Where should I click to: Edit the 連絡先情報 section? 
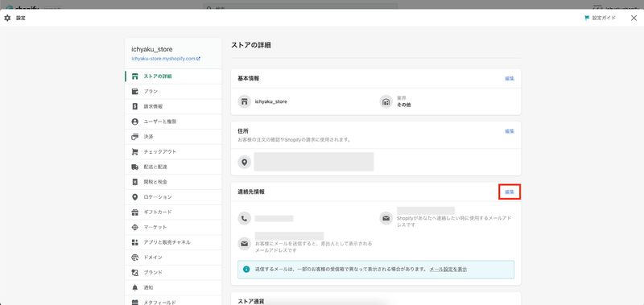click(x=510, y=192)
